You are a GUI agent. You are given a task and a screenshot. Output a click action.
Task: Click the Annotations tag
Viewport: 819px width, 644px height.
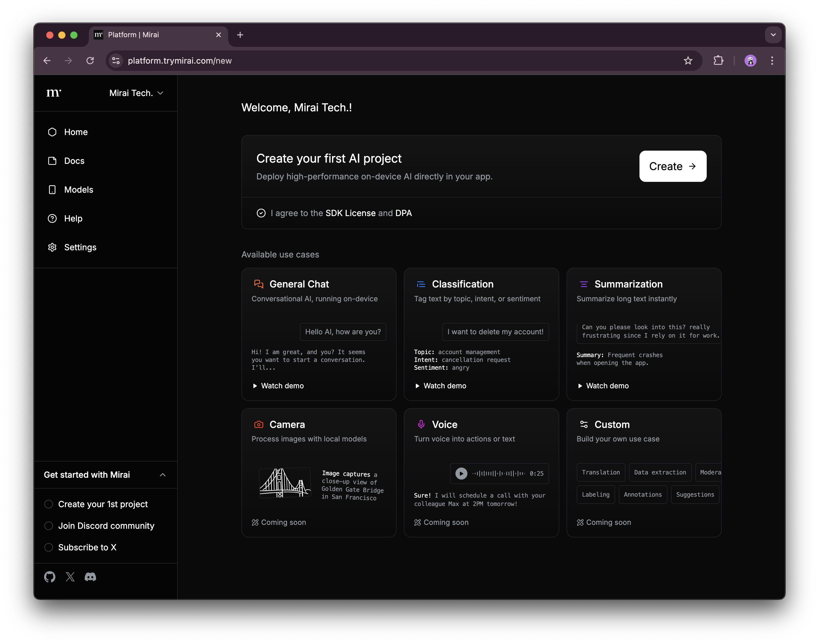point(642,495)
